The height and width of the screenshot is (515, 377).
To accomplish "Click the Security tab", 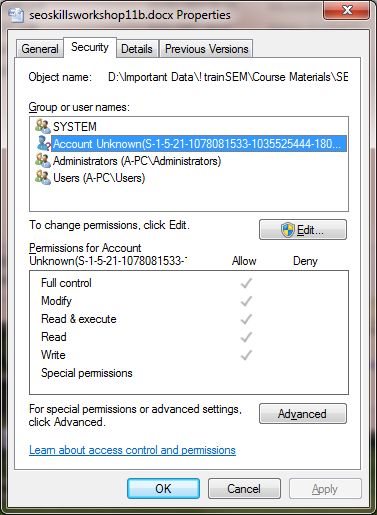I will (x=90, y=47).
